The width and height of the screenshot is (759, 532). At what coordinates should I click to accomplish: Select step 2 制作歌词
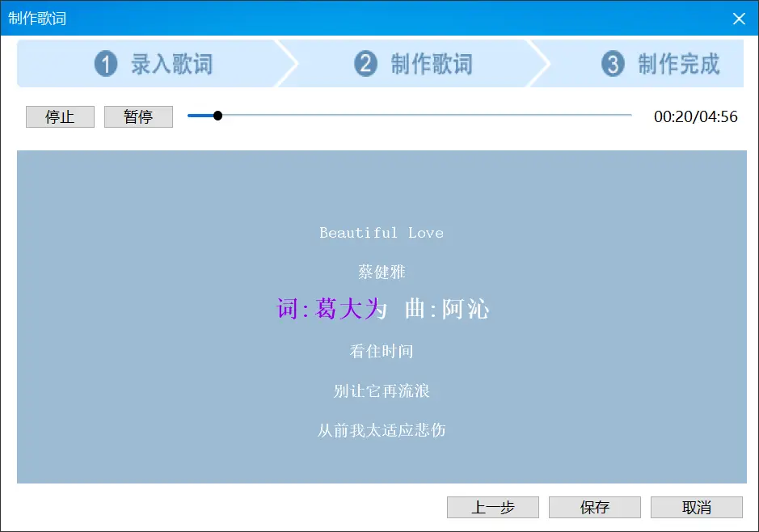pos(413,64)
